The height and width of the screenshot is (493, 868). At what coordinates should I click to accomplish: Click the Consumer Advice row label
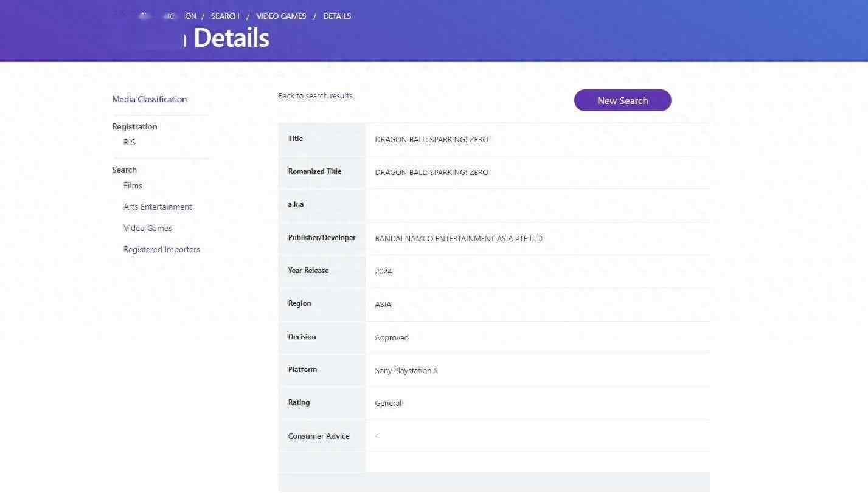tap(319, 436)
